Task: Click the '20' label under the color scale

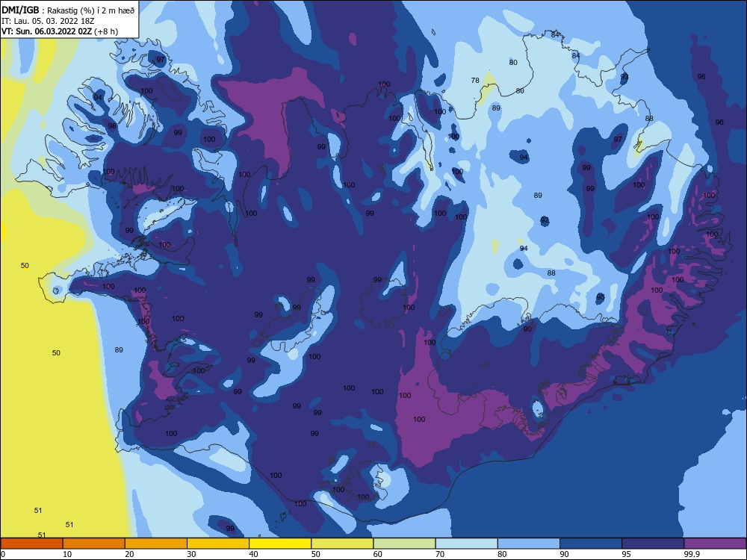Action: point(129,554)
